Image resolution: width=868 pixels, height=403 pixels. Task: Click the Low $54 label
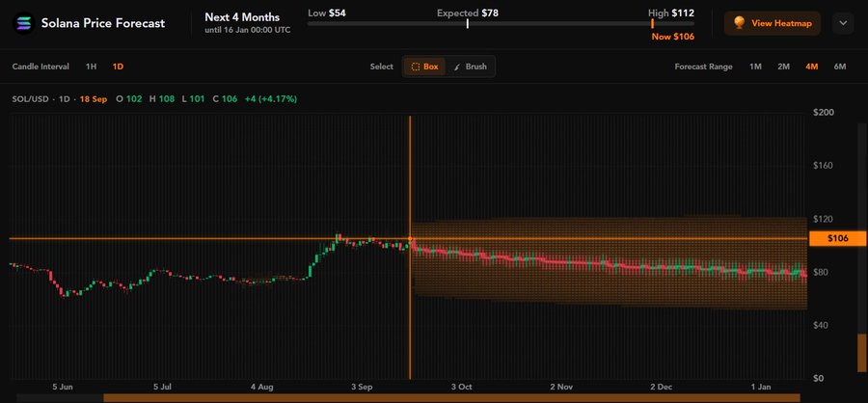(x=327, y=13)
